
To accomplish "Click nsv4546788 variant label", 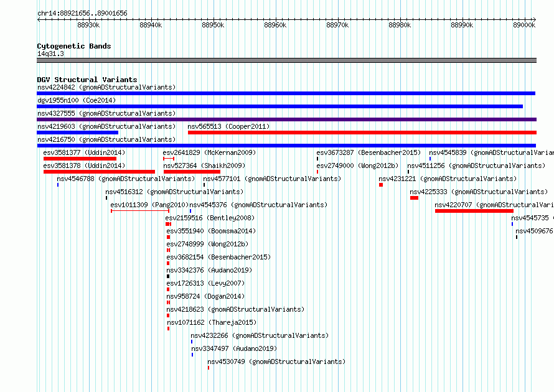I will (x=126, y=179).
